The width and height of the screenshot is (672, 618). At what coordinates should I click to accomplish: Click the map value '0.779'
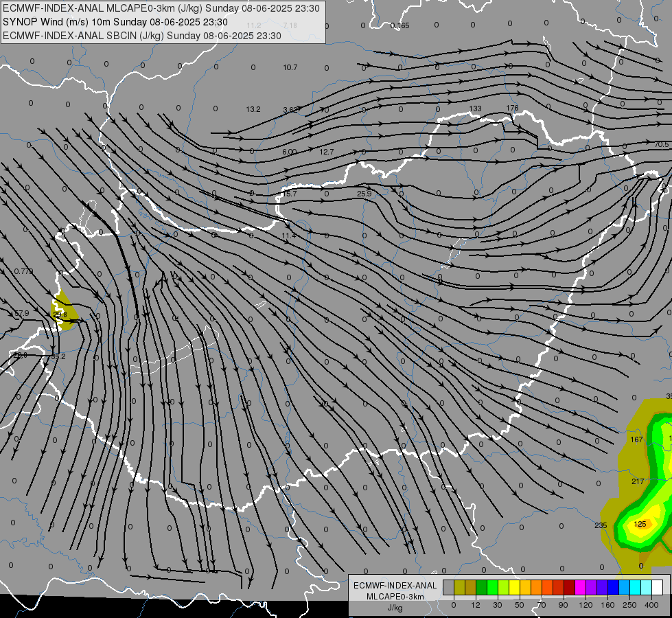tap(23, 271)
